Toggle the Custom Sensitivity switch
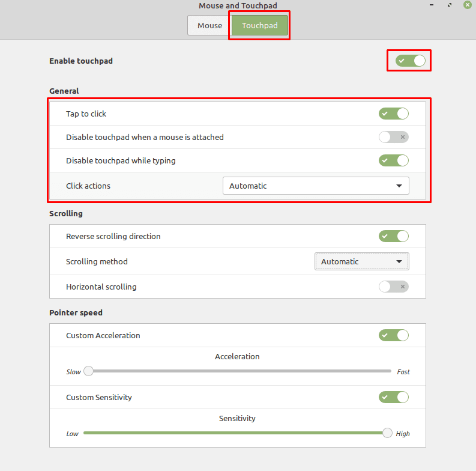This screenshot has height=471, width=476. tap(393, 397)
